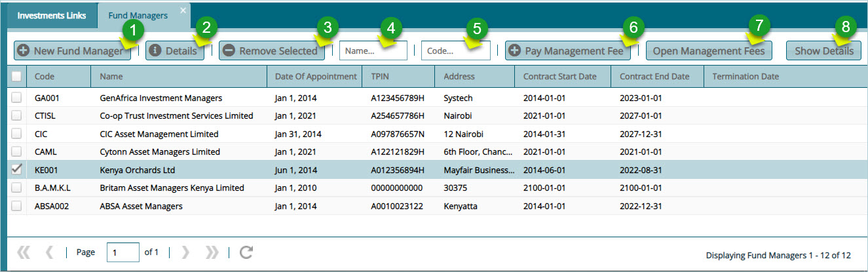Click TPIN A012356894H cell
Image resolution: width=868 pixels, height=272 pixels.
click(398, 170)
